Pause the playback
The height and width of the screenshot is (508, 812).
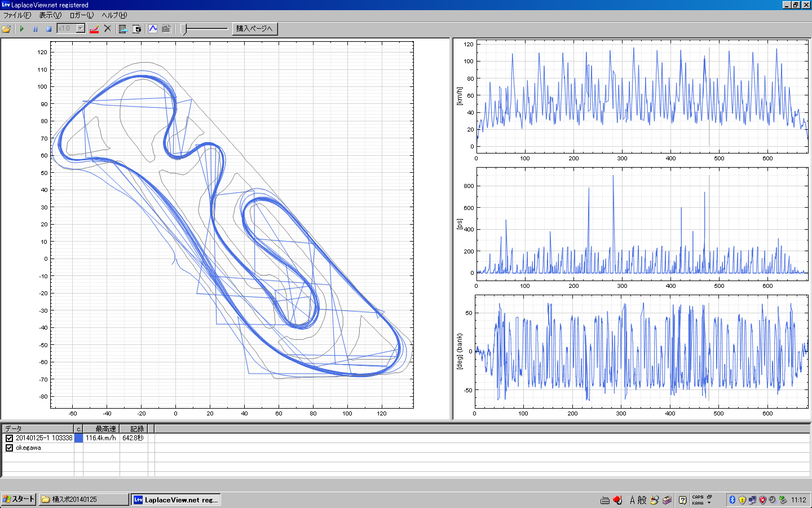click(35, 29)
